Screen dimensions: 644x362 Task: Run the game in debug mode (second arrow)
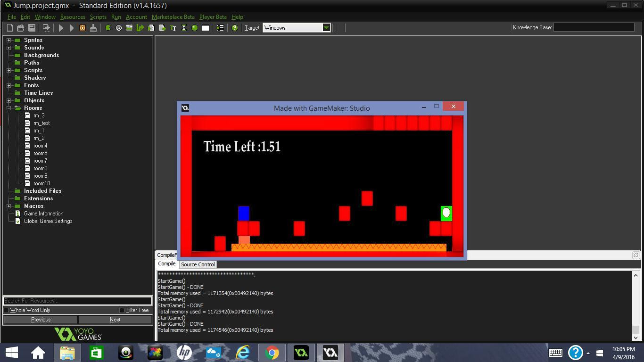pos(72,28)
